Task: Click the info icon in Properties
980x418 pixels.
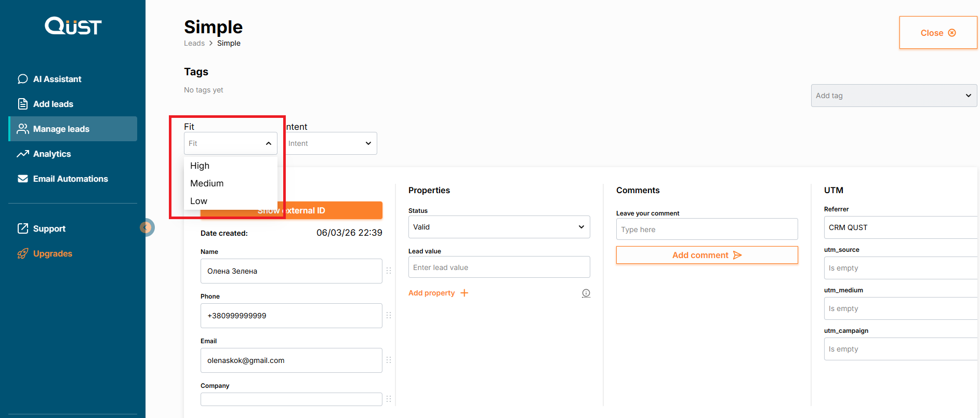Action: point(586,293)
